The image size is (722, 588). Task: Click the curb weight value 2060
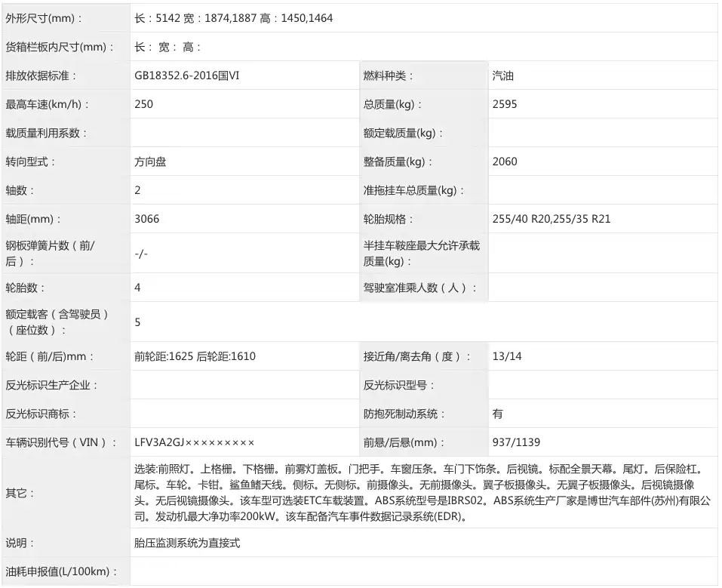click(x=505, y=162)
